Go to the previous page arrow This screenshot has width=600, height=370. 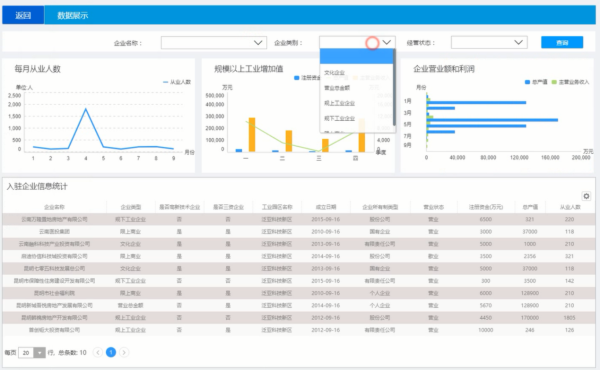click(x=98, y=352)
